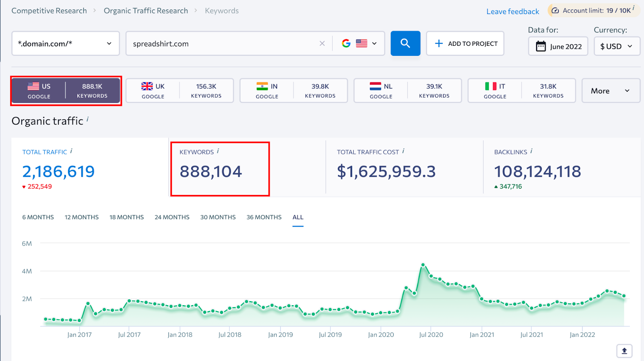Select the US Google 888.1K keywords card
644x361 pixels.
point(66,90)
